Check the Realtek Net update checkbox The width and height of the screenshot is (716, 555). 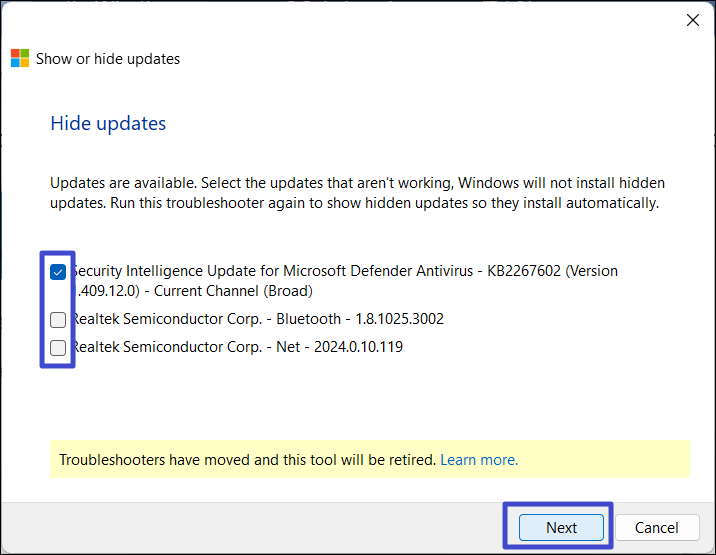[x=58, y=348]
